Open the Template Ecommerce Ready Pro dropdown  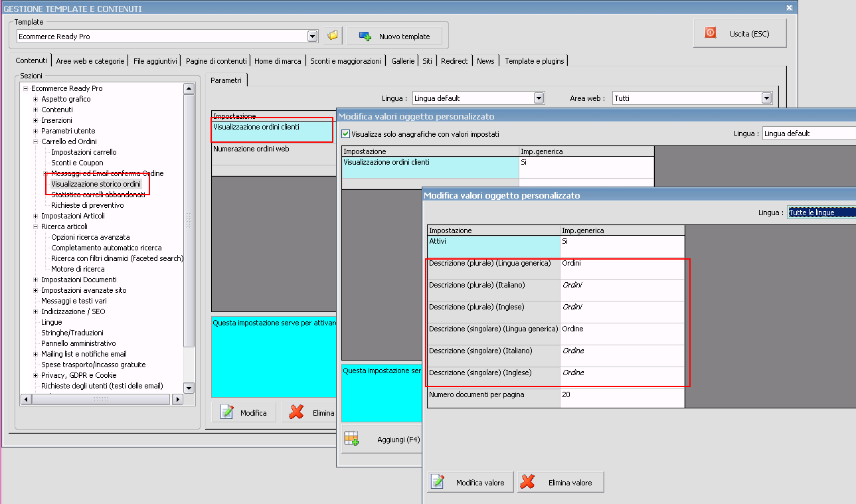312,37
